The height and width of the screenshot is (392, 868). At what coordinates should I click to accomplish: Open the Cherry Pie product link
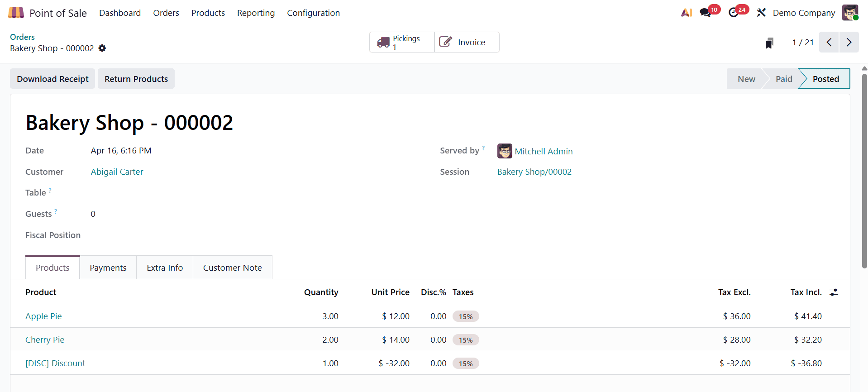tap(45, 339)
